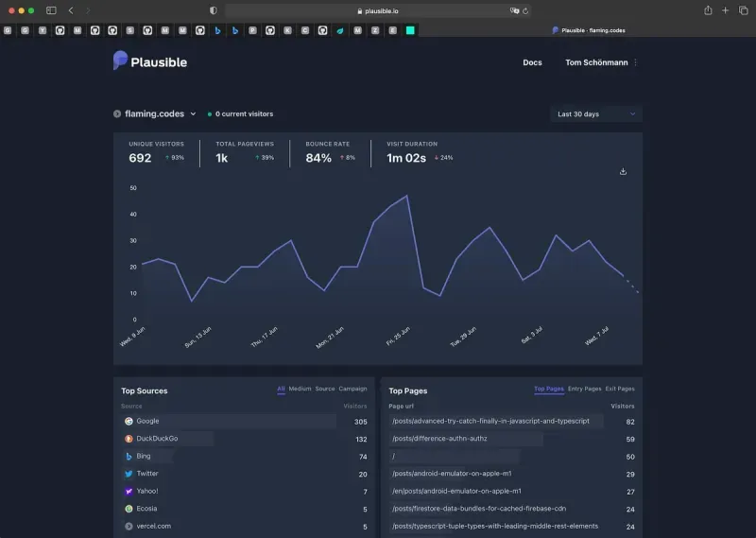756x538 pixels.
Task: Click the Tom Schönmann account name
Action: click(596, 62)
